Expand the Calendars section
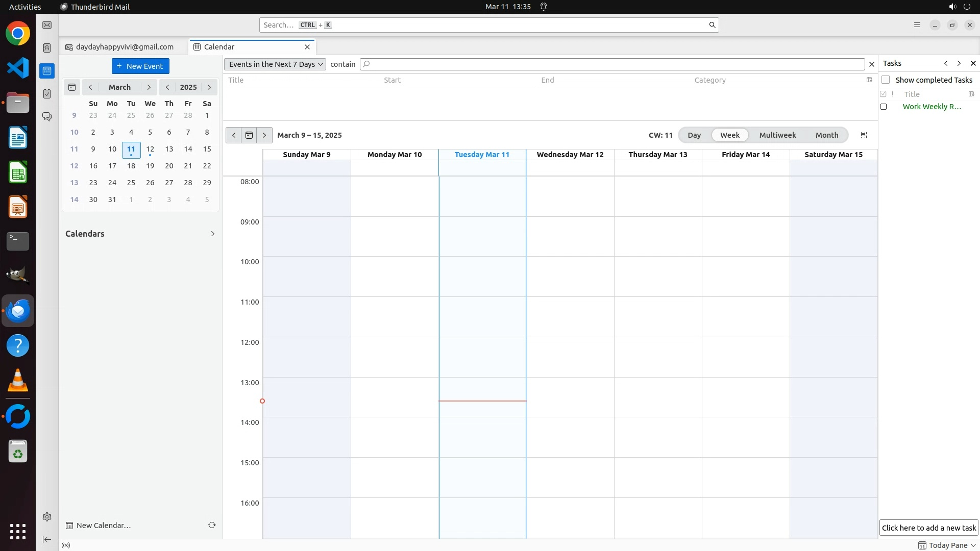 pos(213,234)
